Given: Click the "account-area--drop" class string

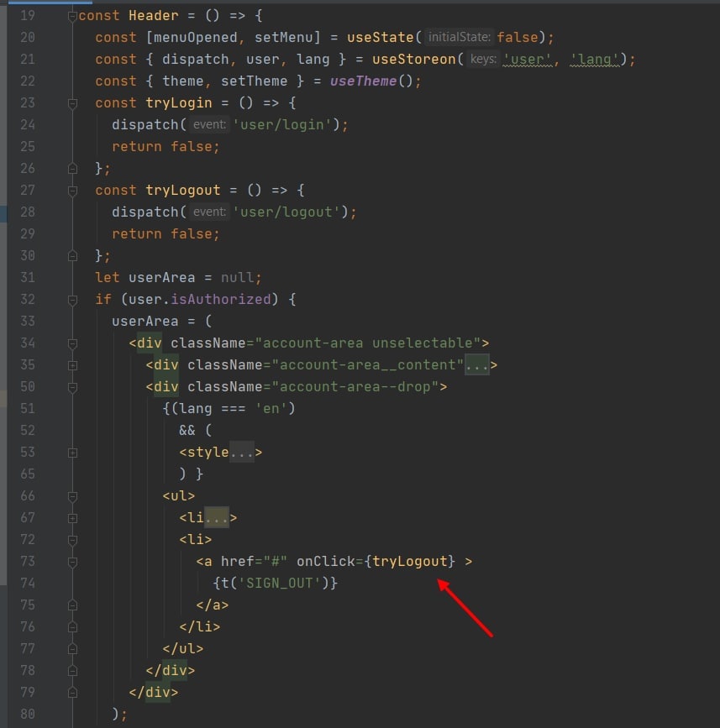Looking at the screenshot, I should click(355, 387).
